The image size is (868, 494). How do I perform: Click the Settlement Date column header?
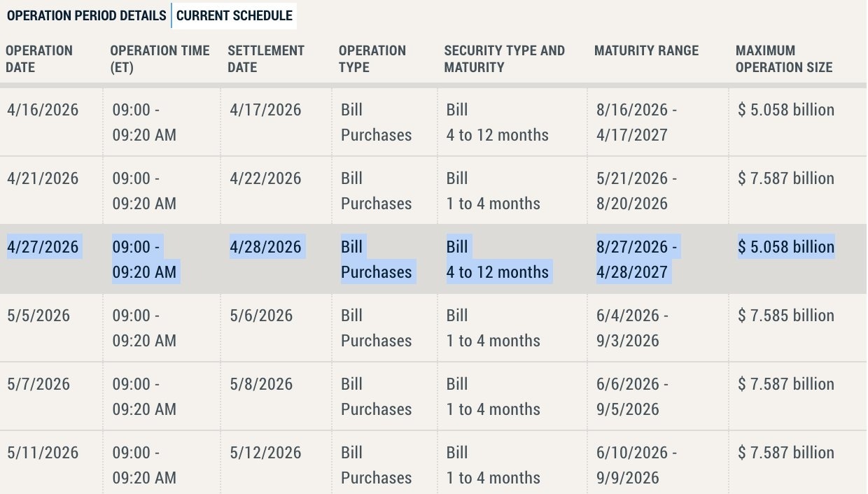[x=267, y=59]
